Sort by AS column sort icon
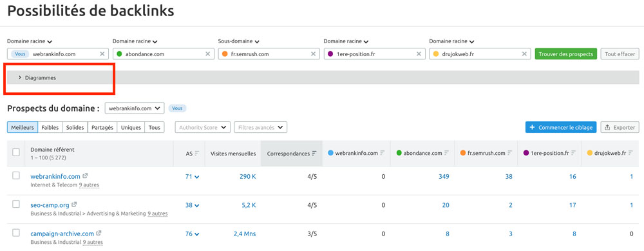 click(x=196, y=153)
